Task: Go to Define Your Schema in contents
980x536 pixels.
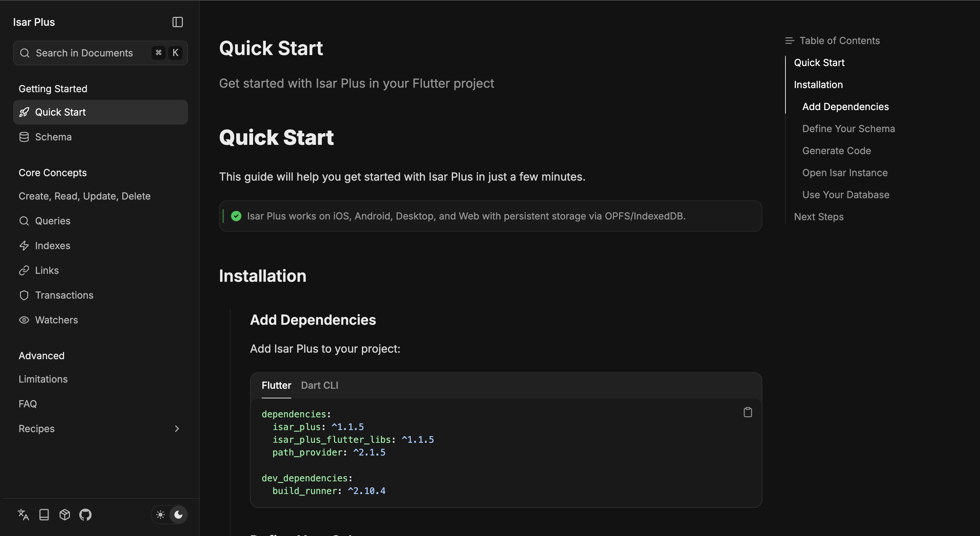Action: [848, 128]
